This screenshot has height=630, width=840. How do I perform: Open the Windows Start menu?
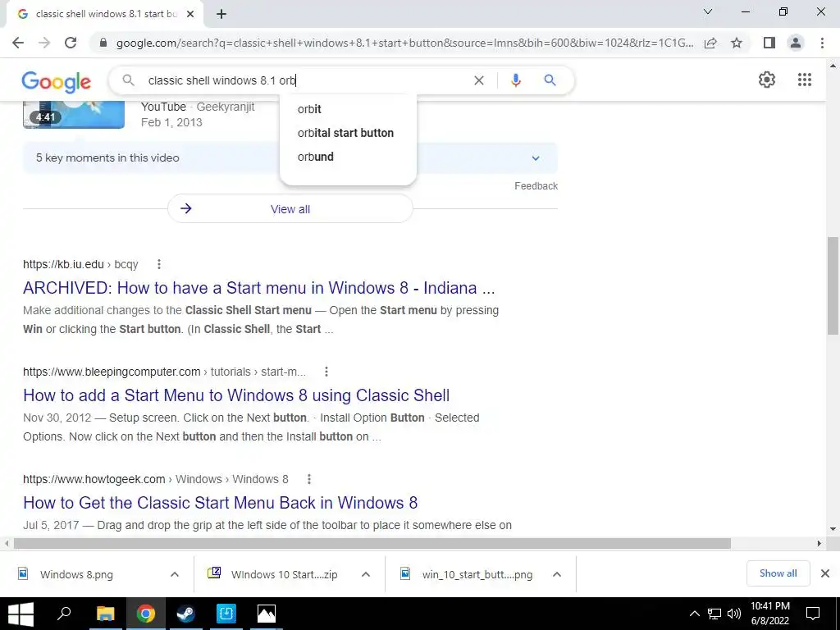[x=21, y=614]
